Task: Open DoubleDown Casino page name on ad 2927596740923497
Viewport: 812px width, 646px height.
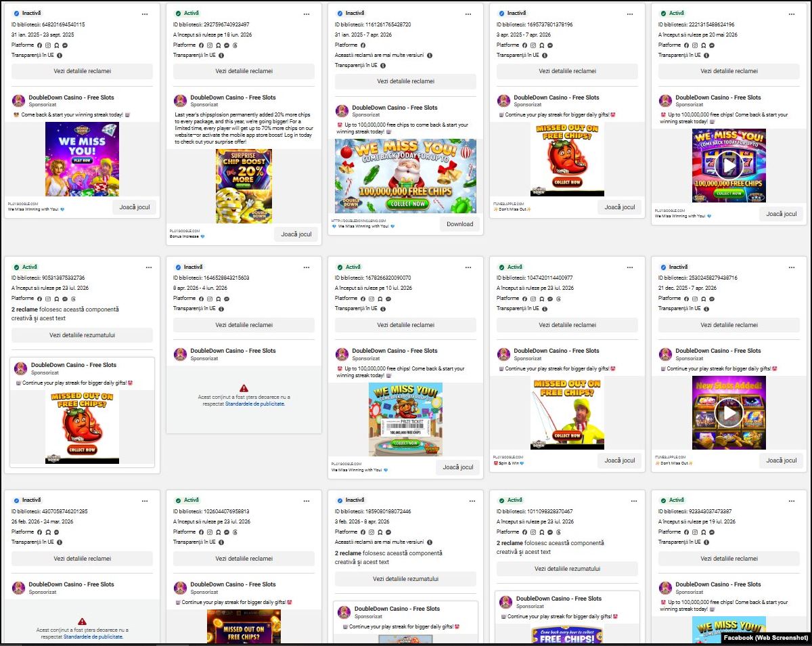Action: 233,98
